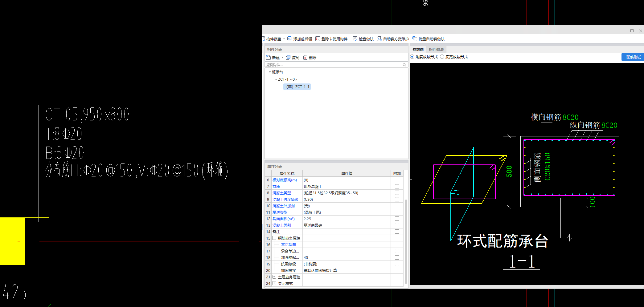Tick the 附加 checkbox for 混凝土强度等级
The image size is (644, 307).
coord(397,199)
